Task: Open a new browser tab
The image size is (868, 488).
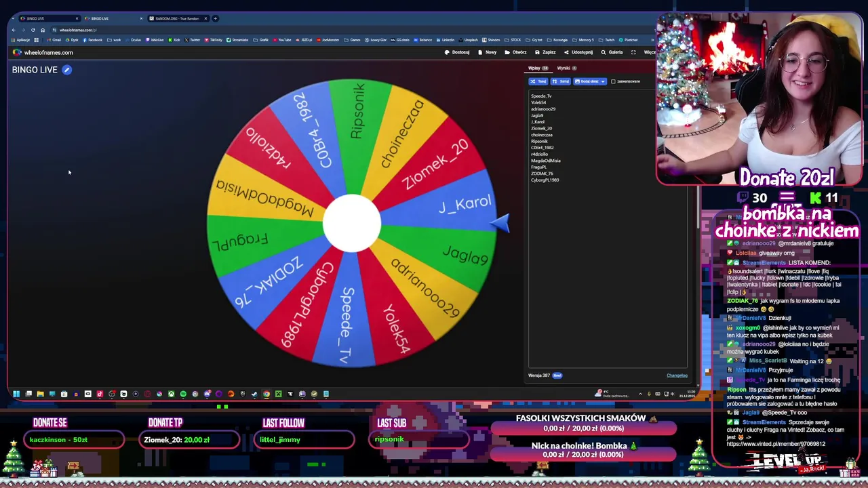Action: pyautogui.click(x=215, y=18)
